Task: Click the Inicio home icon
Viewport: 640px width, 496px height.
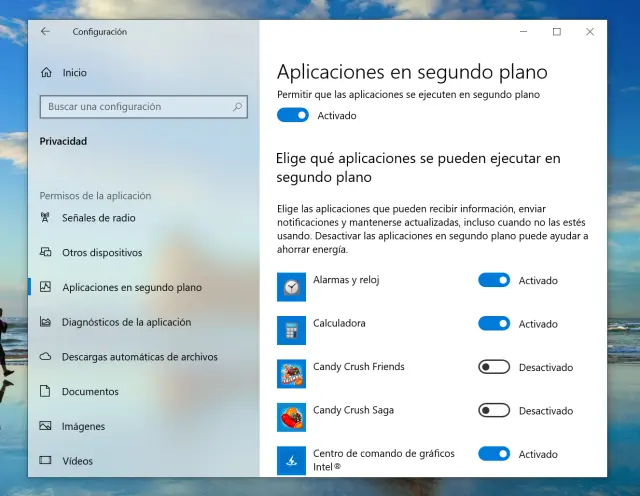Action: [x=45, y=73]
